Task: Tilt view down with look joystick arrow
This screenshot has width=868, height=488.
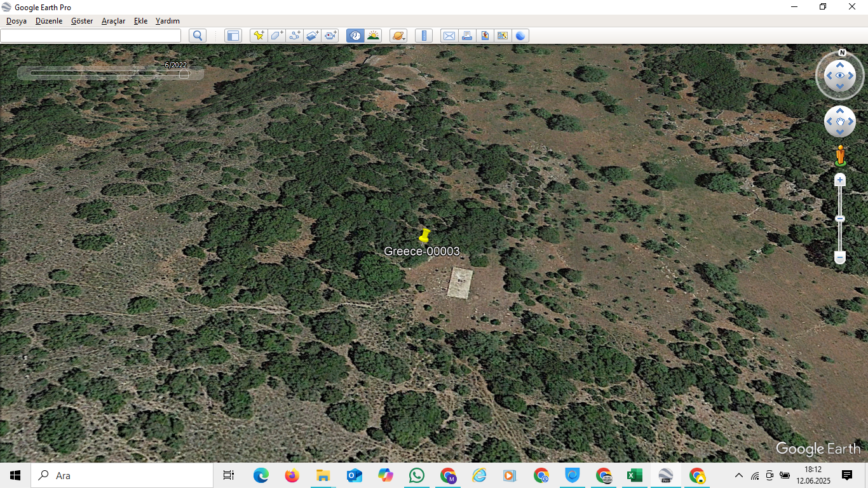Action: [840, 86]
